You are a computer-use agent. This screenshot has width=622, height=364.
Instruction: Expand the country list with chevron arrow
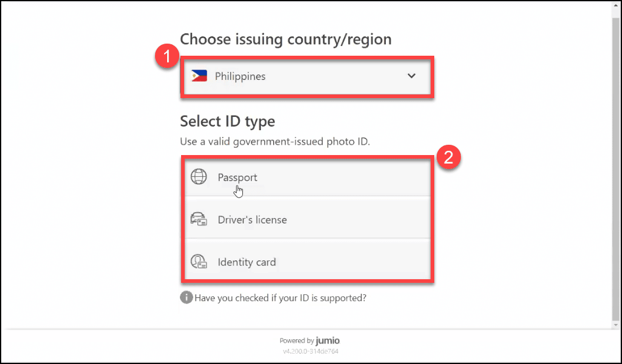coord(412,76)
